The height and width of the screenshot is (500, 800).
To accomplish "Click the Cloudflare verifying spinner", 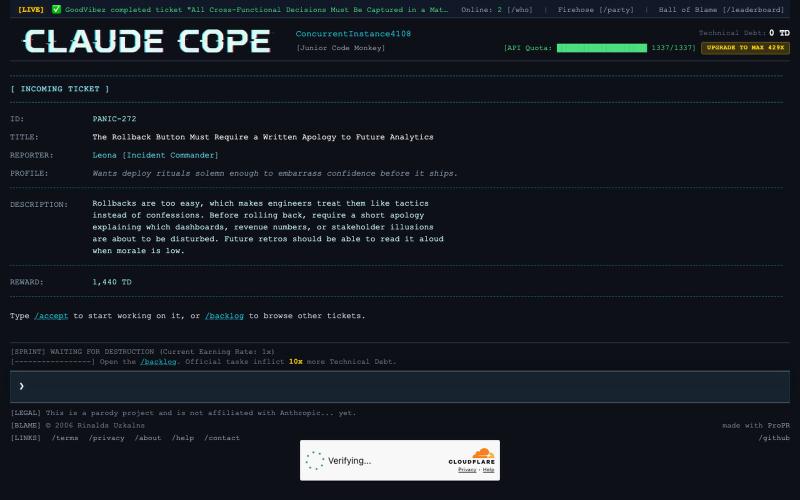I will [x=315, y=460].
